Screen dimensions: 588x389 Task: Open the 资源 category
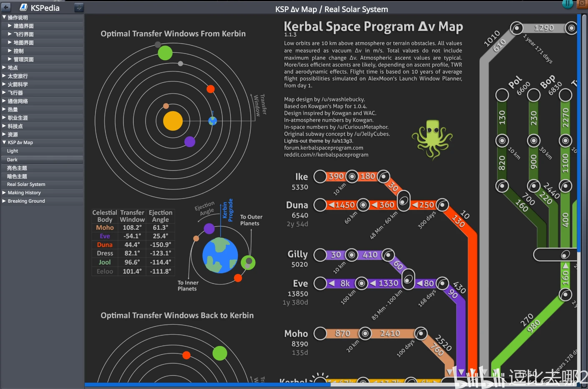[42, 135]
